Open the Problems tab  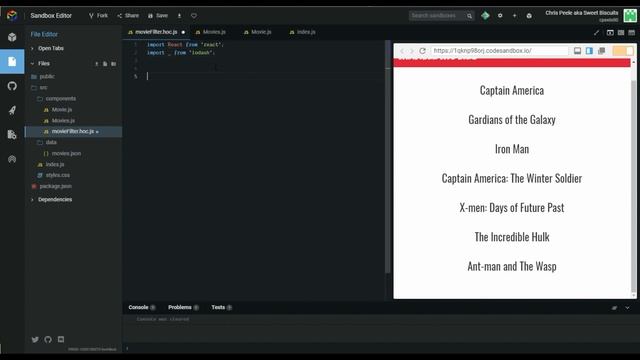tap(183, 307)
